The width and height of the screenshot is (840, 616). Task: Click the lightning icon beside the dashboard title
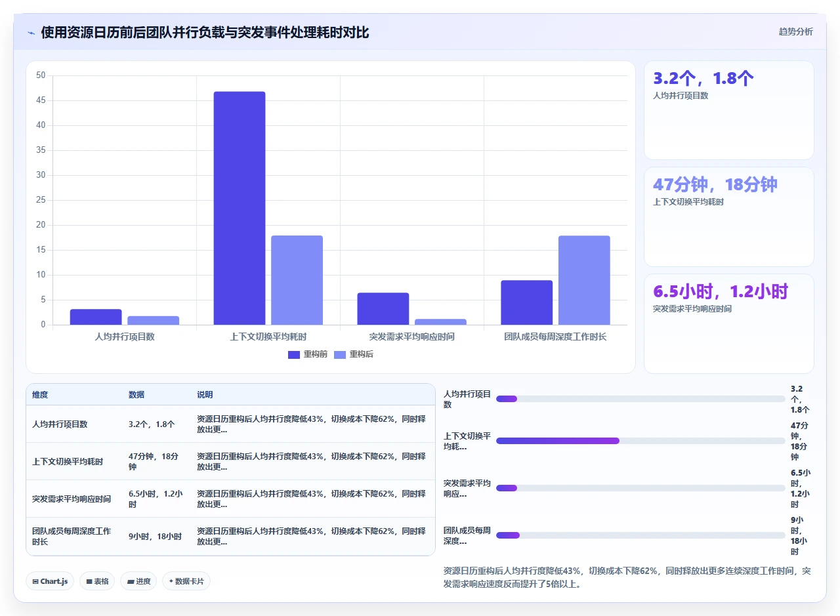pos(31,33)
